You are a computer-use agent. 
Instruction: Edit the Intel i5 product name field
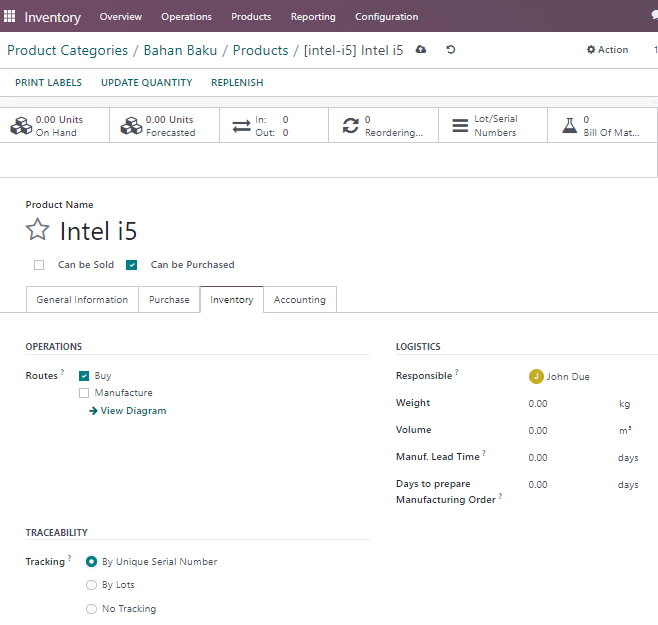coord(98,231)
